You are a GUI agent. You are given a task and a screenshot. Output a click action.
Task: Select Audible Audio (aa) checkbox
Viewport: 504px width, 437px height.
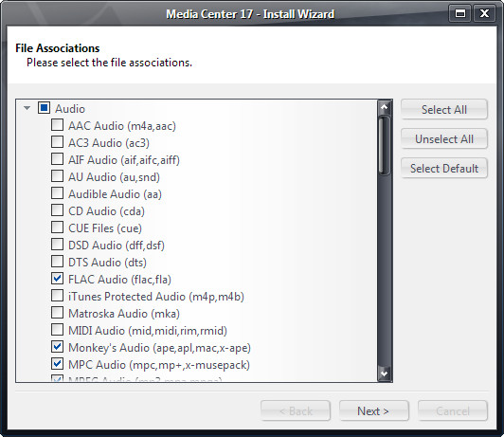[x=57, y=193]
